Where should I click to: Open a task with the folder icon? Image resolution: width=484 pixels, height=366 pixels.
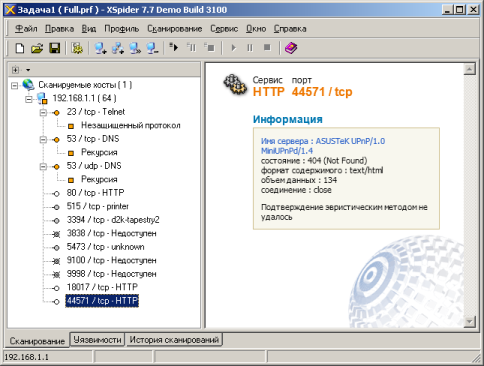click(x=37, y=48)
